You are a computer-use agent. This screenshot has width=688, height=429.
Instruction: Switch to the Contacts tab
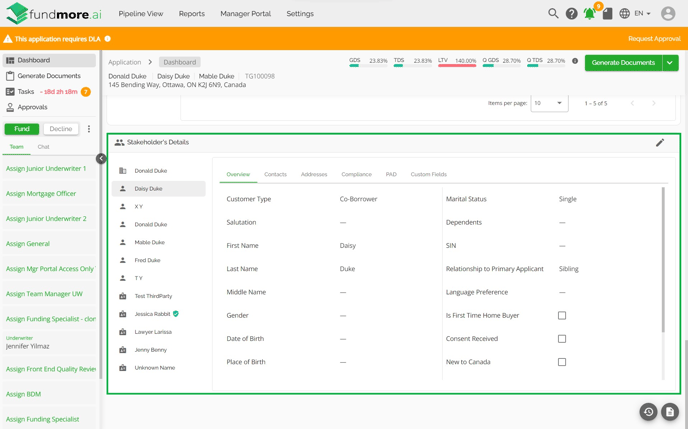[275, 174]
